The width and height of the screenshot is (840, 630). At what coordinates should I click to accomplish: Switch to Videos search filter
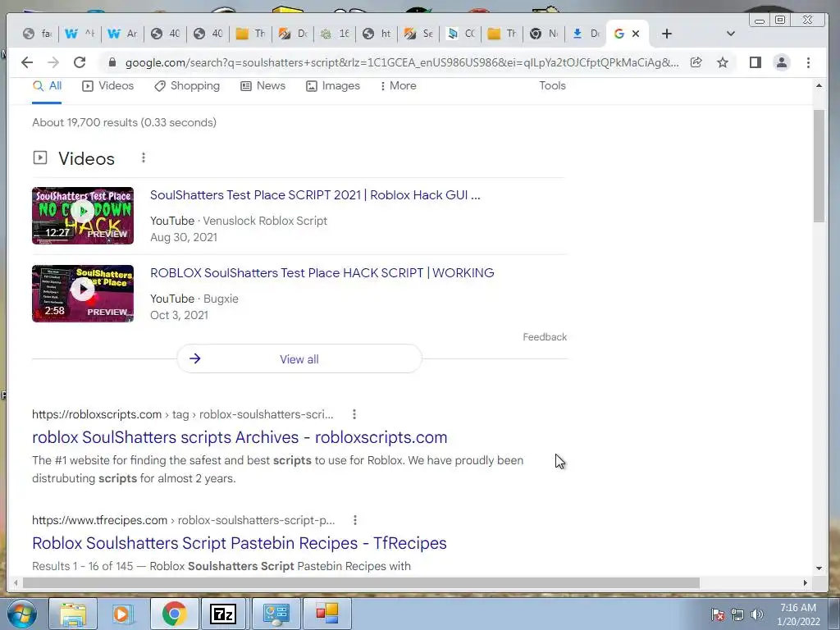[107, 85]
